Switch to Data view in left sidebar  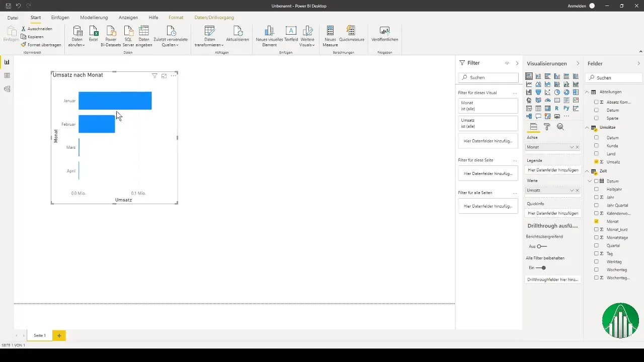click(7, 75)
